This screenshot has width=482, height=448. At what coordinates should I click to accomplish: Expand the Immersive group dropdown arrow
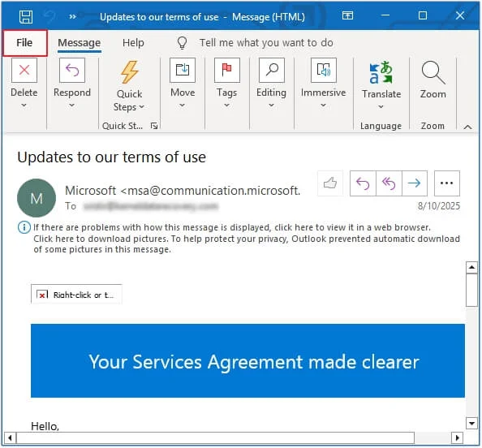click(323, 106)
